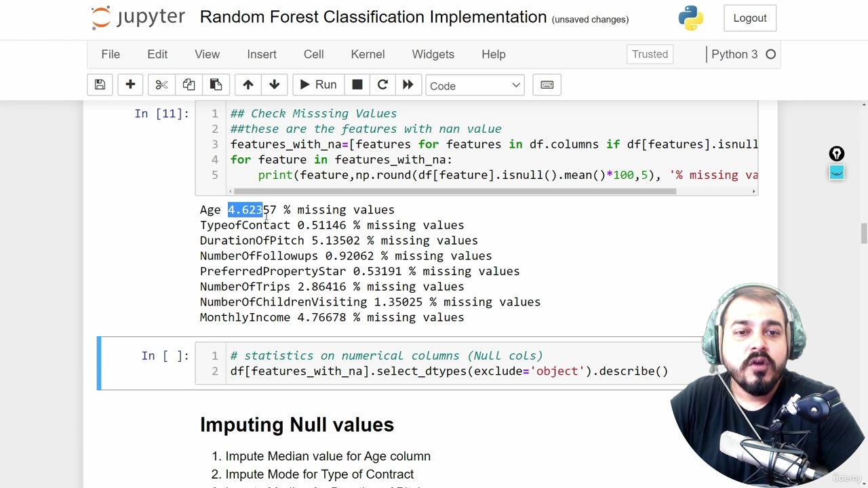Open the Edit menu
This screenshot has height=488, width=868.
click(x=157, y=54)
